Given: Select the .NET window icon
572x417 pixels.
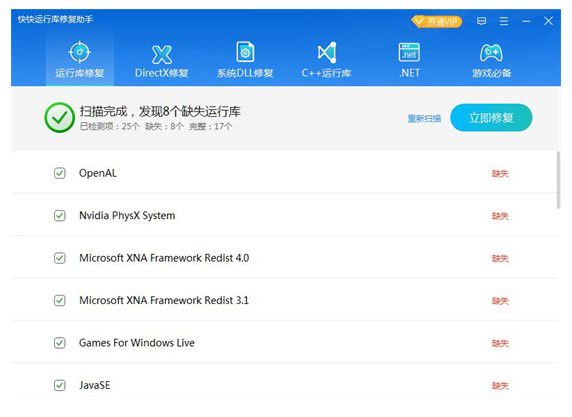Looking at the screenshot, I should point(409,52).
